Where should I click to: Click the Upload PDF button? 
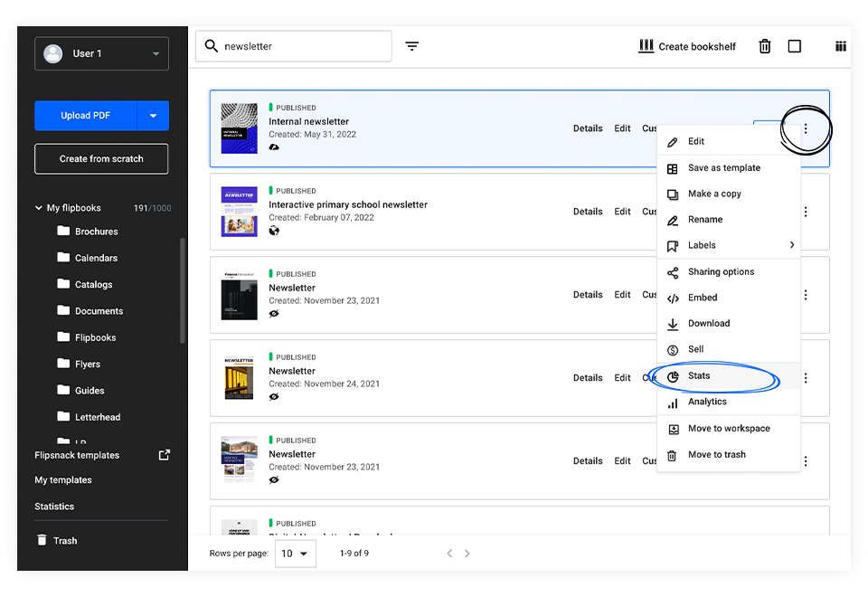click(85, 115)
